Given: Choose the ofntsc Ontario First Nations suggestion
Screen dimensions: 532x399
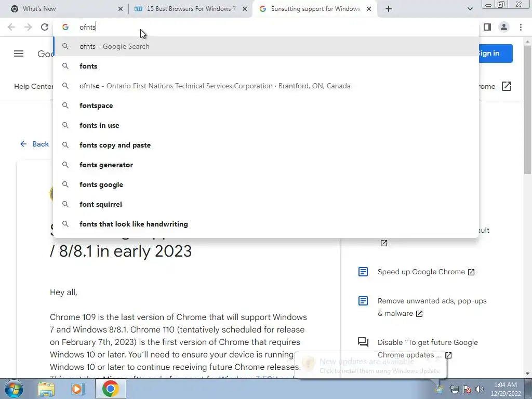Looking at the screenshot, I should click(x=266, y=86).
